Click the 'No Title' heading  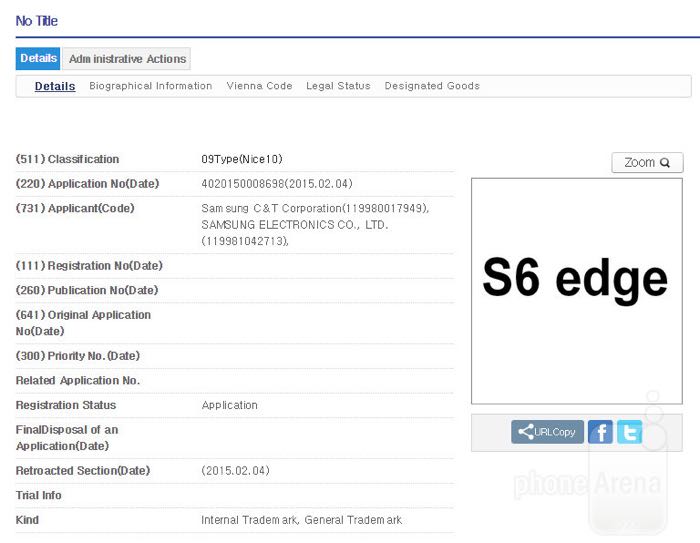(37, 21)
